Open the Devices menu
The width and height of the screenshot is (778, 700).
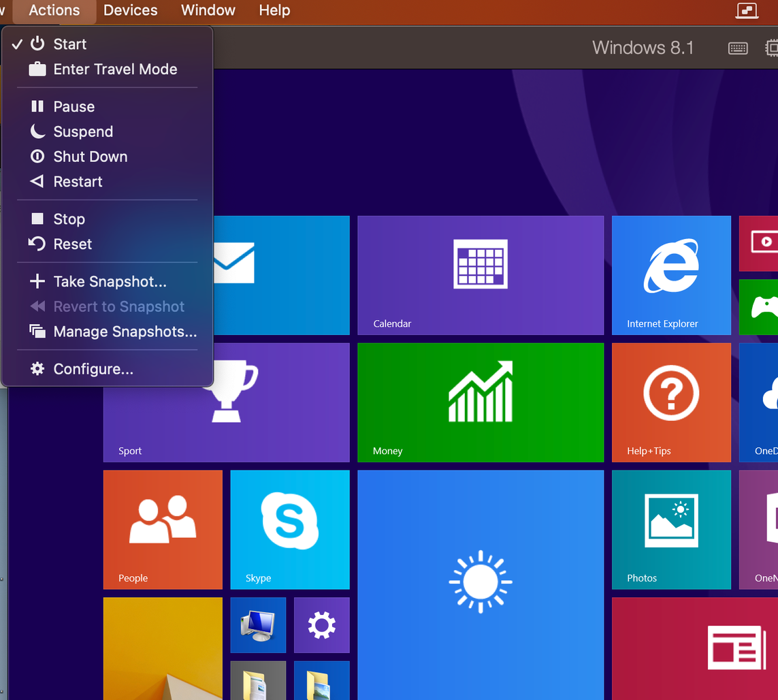131,10
